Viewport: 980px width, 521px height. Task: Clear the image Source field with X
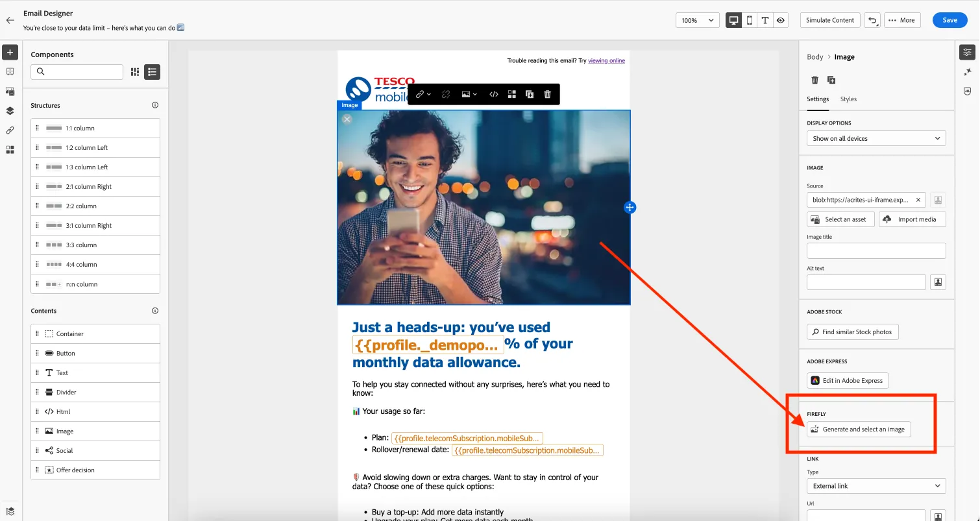[x=918, y=200]
